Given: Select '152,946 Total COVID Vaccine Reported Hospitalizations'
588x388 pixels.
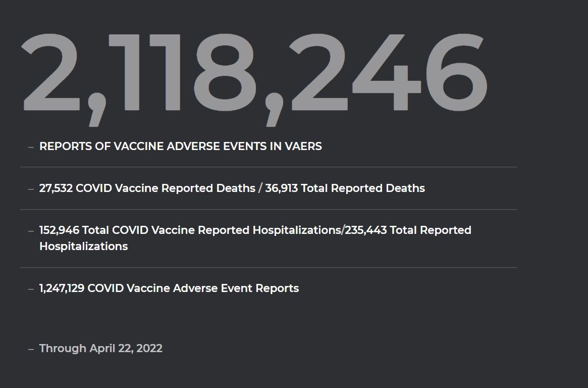Looking at the screenshot, I should (190, 230).
